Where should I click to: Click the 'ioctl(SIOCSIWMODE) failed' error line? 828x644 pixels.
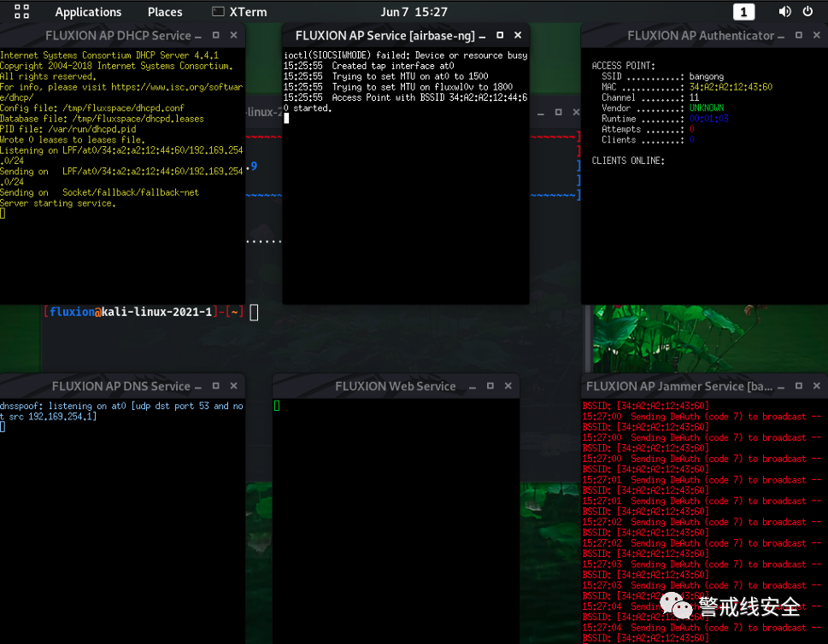point(406,56)
